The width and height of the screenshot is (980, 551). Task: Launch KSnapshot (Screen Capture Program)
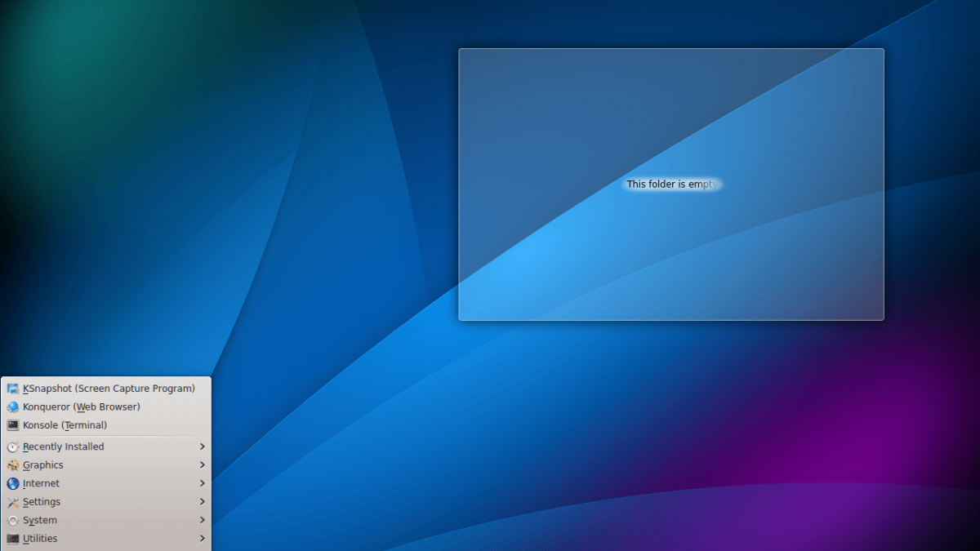(x=106, y=389)
